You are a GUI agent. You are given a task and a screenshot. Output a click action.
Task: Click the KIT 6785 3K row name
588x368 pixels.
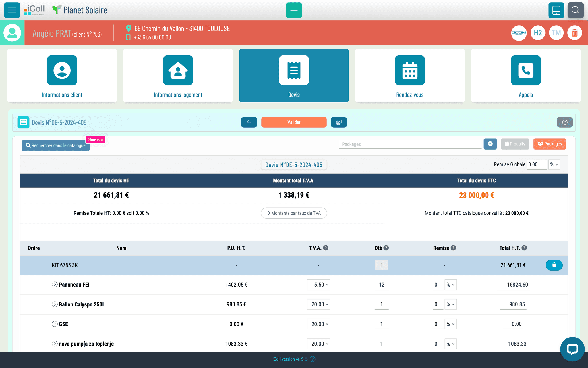65,265
